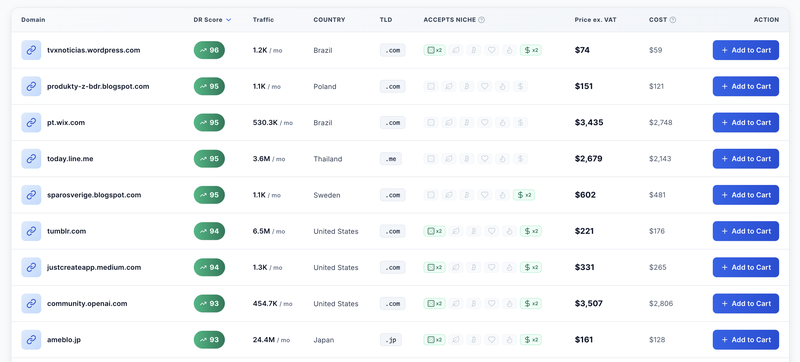Click the 24.4M traffic value for ameblo.jp

(271, 340)
